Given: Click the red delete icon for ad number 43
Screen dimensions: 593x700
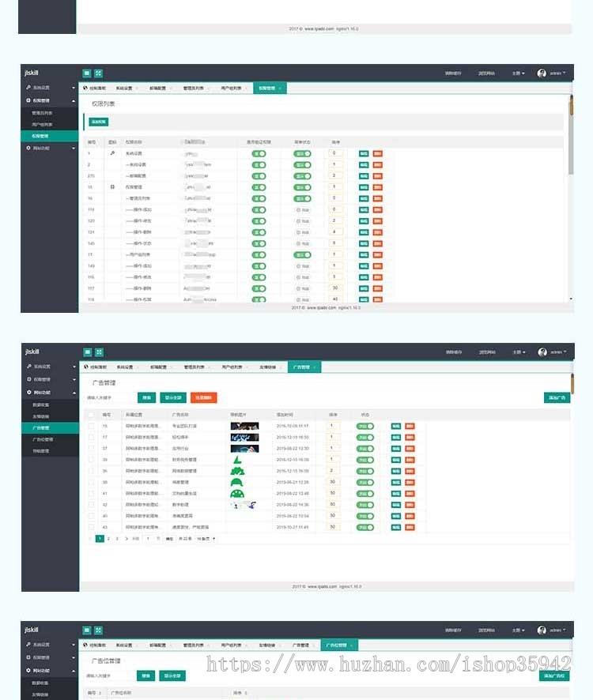Looking at the screenshot, I should point(410,527).
